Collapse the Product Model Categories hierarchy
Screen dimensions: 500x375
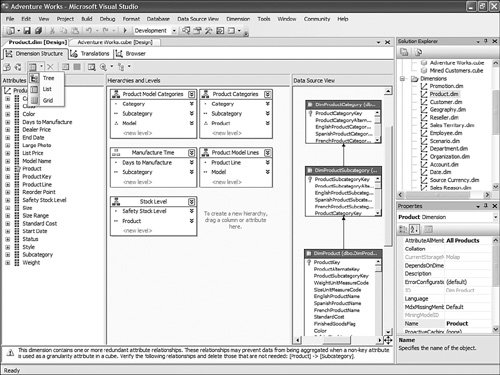[192, 94]
